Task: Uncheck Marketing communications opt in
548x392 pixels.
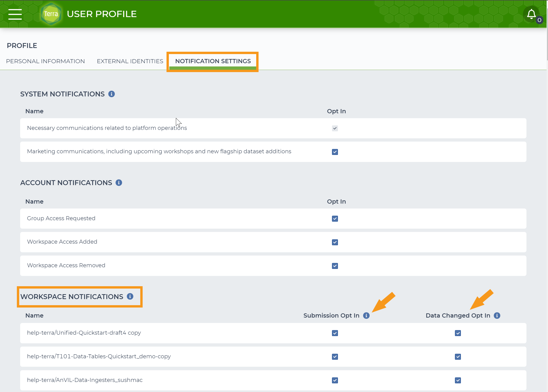Action: [335, 152]
